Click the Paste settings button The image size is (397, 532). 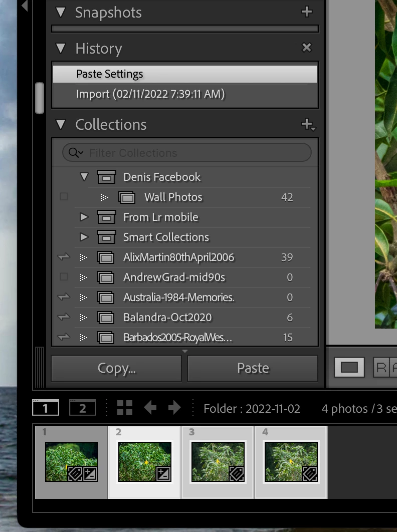coord(253,368)
